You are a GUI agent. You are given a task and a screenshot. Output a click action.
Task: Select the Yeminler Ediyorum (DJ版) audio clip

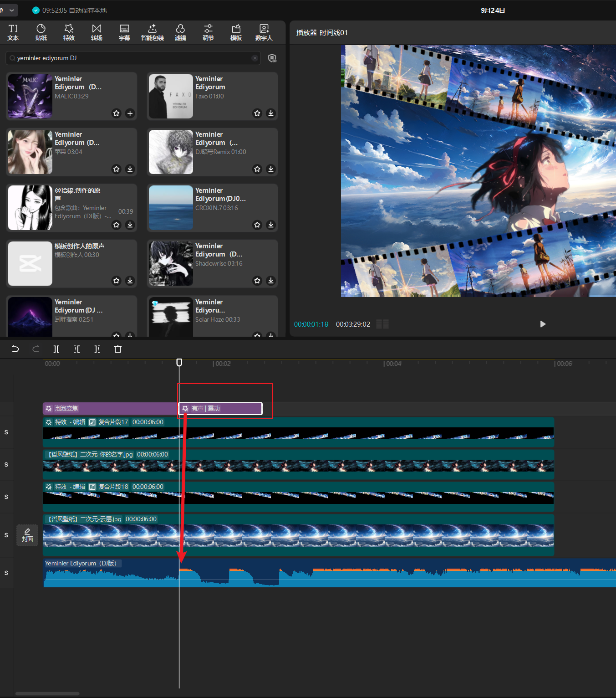pyautogui.click(x=330, y=573)
